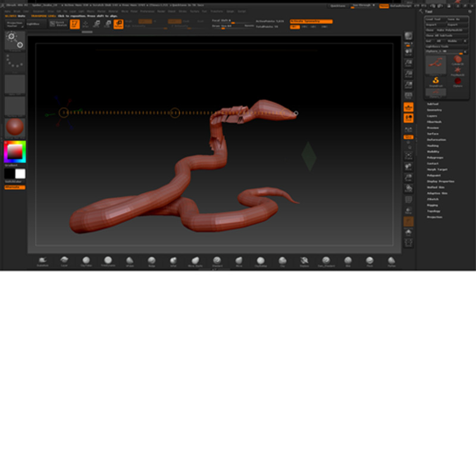Select the Move transpose icon on top shelf
The image size is (476, 476).
pyautogui.click(x=96, y=24)
